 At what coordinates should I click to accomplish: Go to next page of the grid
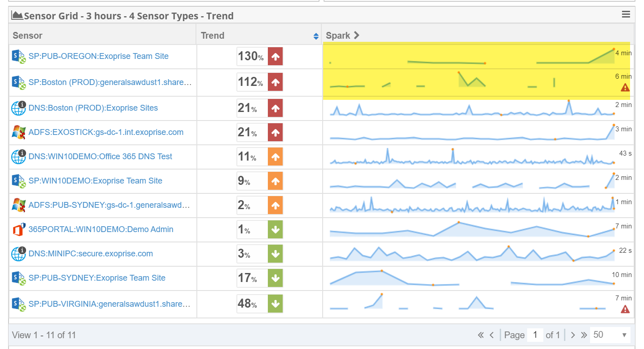point(573,335)
